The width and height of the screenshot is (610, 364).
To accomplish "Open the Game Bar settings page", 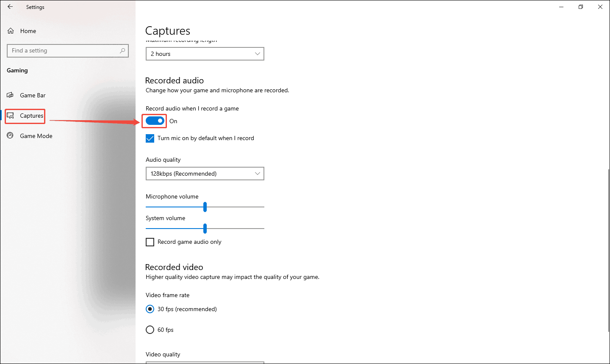I will [x=33, y=95].
